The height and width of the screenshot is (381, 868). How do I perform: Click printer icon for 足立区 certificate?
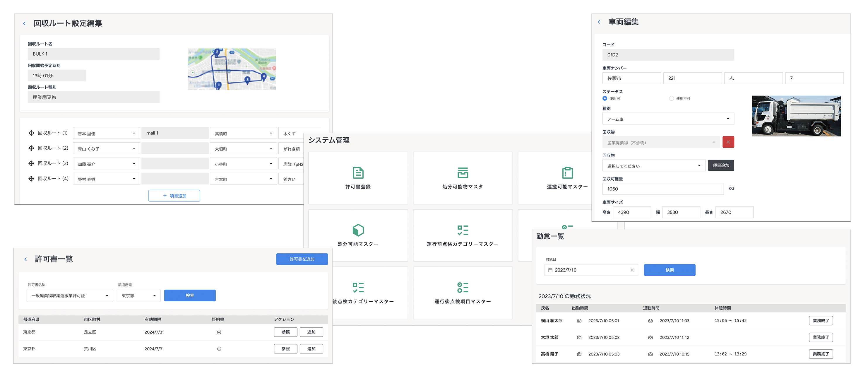tap(219, 332)
